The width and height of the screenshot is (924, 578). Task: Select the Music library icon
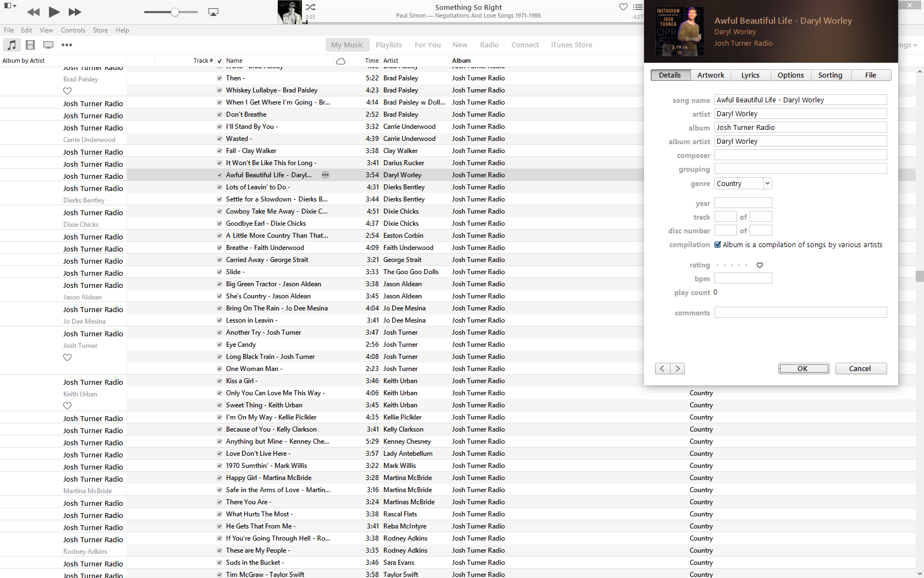[12, 45]
